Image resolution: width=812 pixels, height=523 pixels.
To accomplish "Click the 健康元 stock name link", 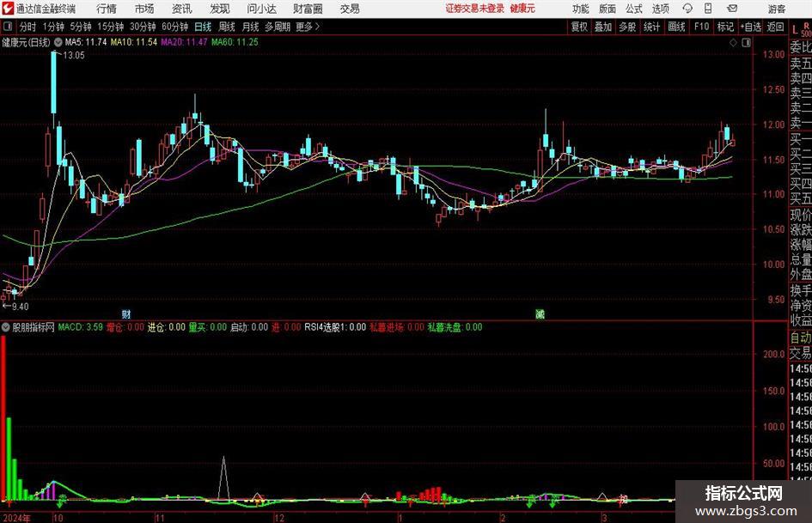I will (522, 9).
